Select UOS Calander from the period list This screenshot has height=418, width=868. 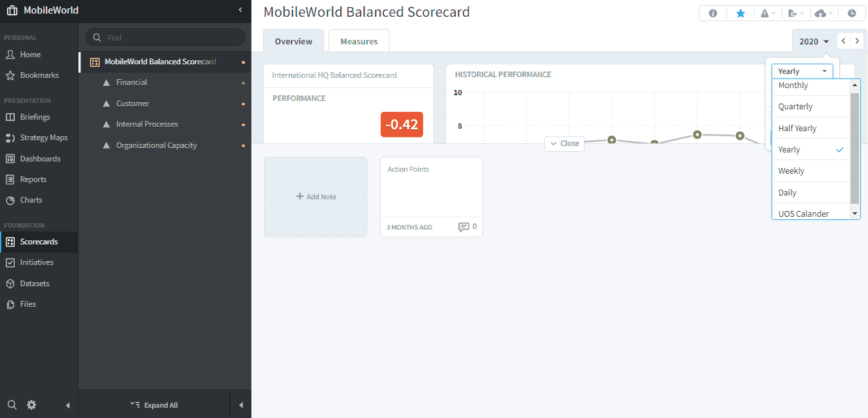(811, 213)
